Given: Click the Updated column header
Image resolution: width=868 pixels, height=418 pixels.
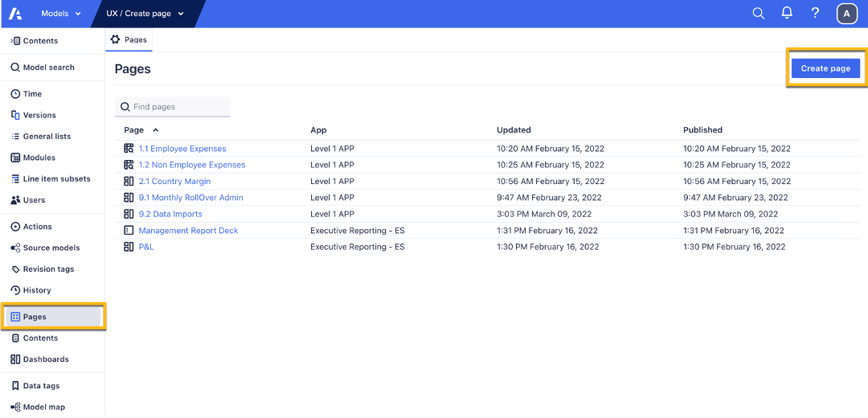Looking at the screenshot, I should point(514,130).
